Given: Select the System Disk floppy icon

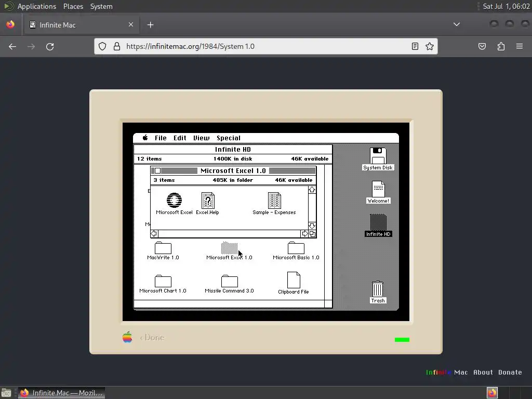Looking at the screenshot, I should coord(378,156).
